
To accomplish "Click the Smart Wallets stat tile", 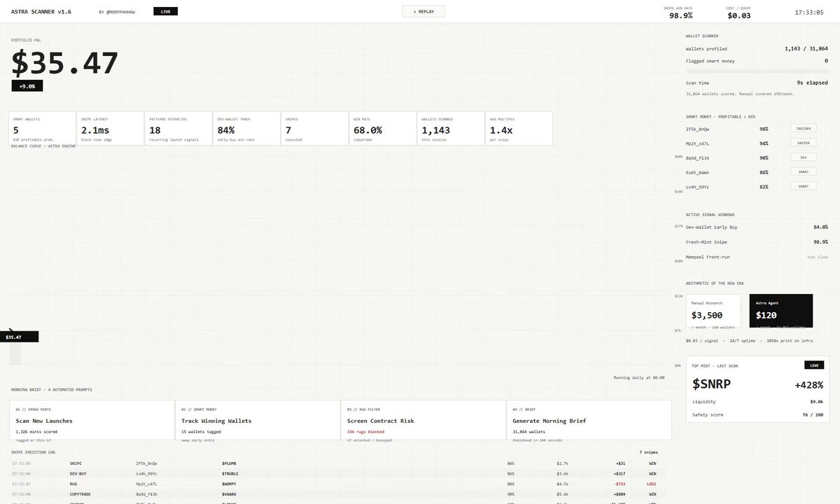I will (42, 128).
